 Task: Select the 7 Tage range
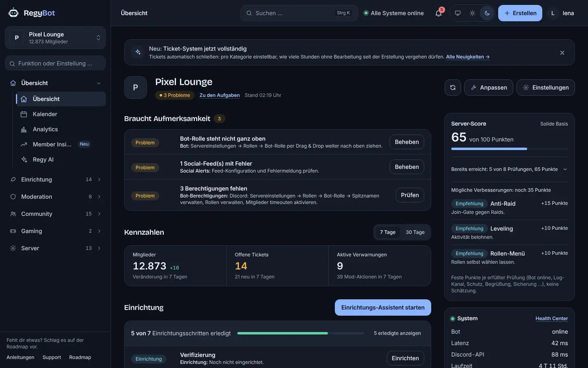point(388,232)
